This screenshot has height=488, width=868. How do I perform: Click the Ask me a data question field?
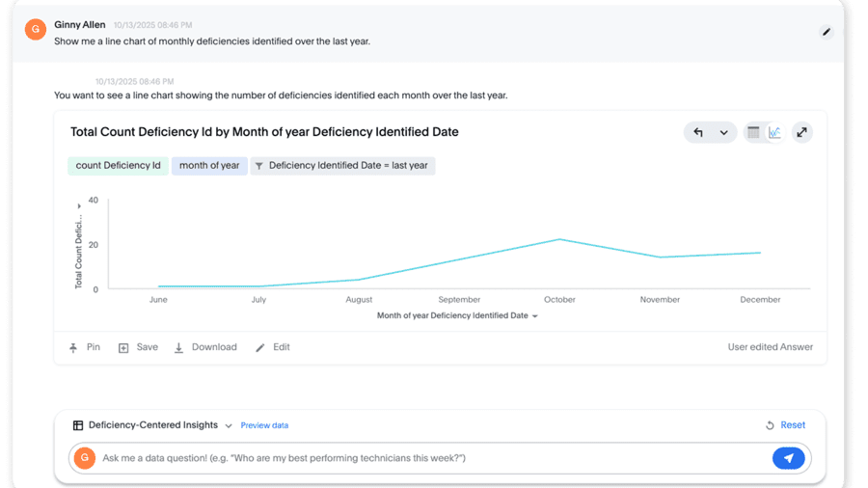(432, 458)
